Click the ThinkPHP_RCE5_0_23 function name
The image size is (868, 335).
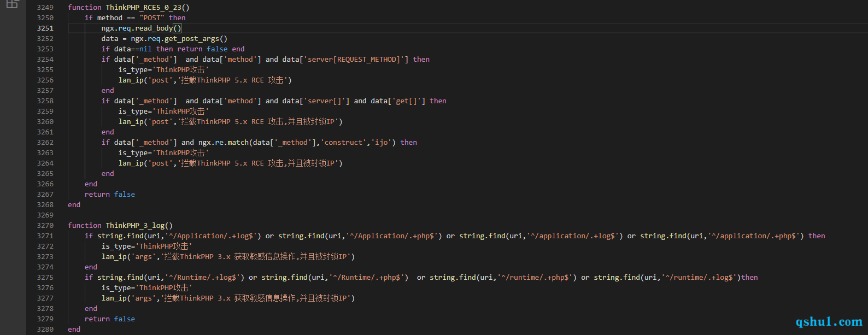coord(143,8)
